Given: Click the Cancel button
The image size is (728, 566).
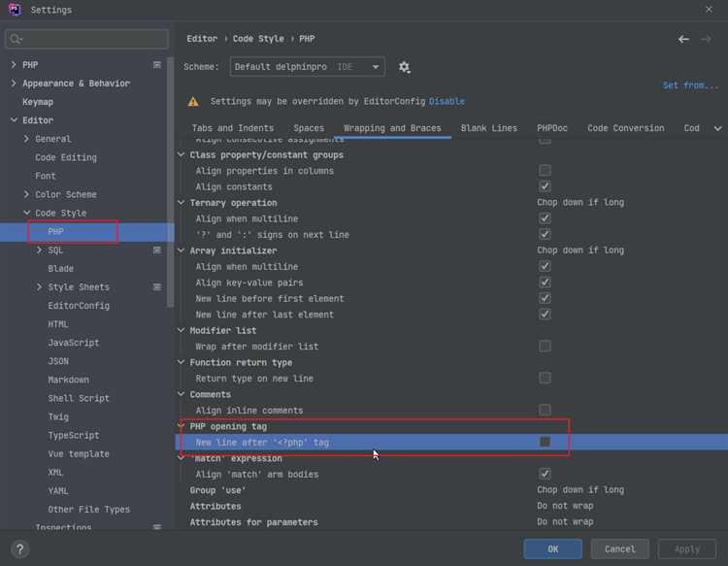Looking at the screenshot, I should tap(620, 549).
